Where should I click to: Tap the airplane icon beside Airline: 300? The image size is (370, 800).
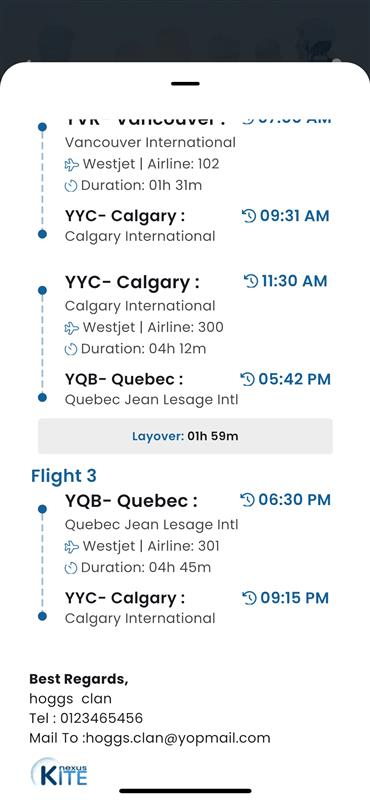coord(72,328)
